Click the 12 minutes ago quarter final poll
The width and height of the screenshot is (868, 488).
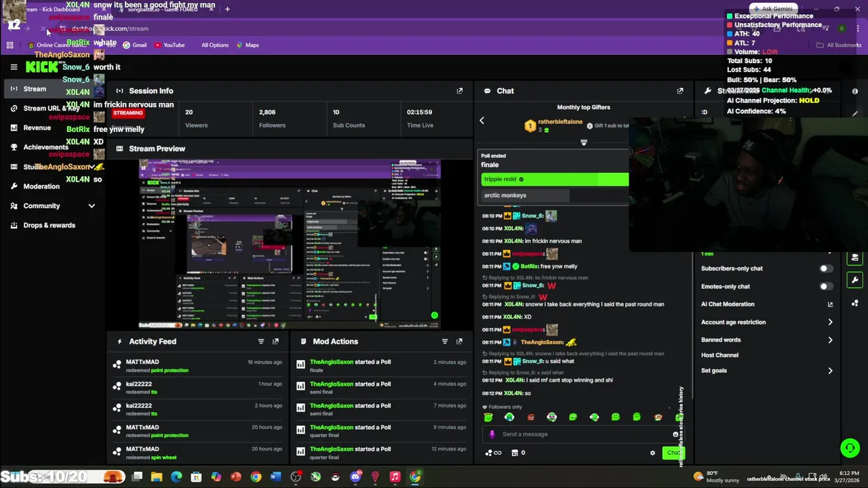381,453
